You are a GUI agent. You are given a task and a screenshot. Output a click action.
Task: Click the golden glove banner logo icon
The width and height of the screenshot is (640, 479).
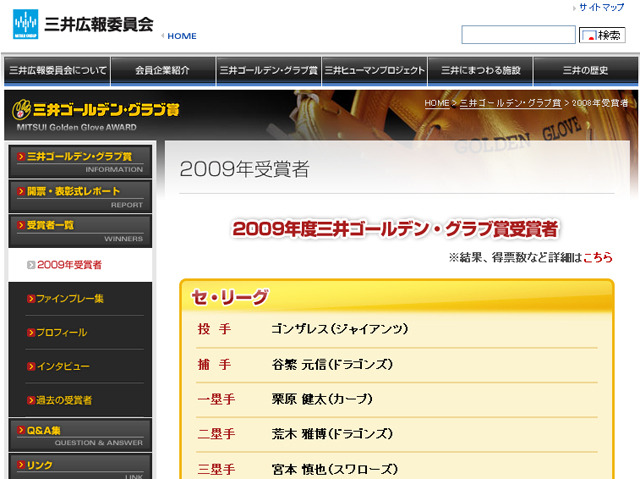pyautogui.click(x=22, y=109)
